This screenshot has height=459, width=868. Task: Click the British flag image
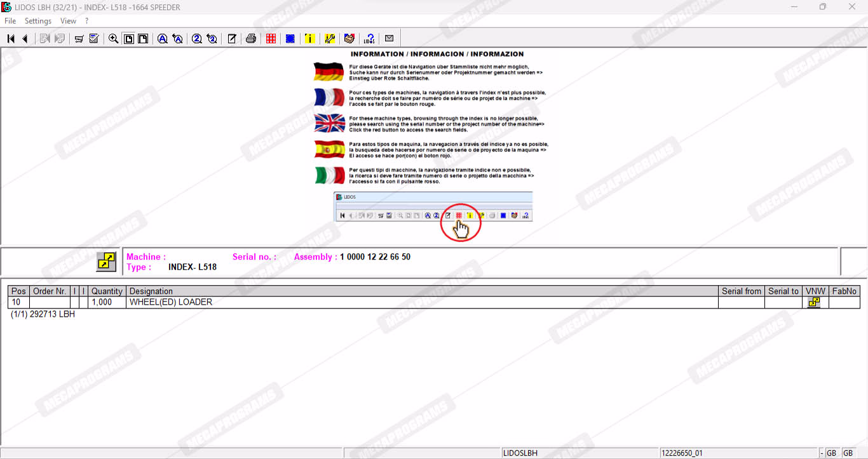(x=329, y=123)
